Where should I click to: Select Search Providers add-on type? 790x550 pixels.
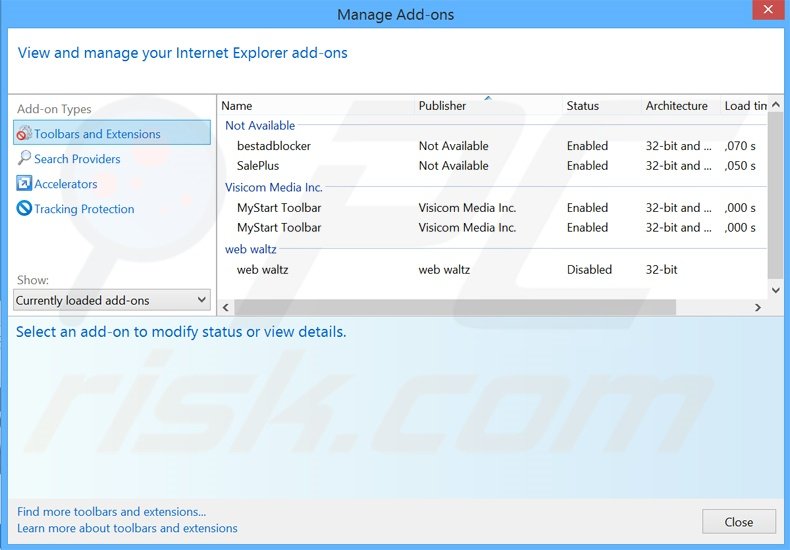tap(77, 159)
